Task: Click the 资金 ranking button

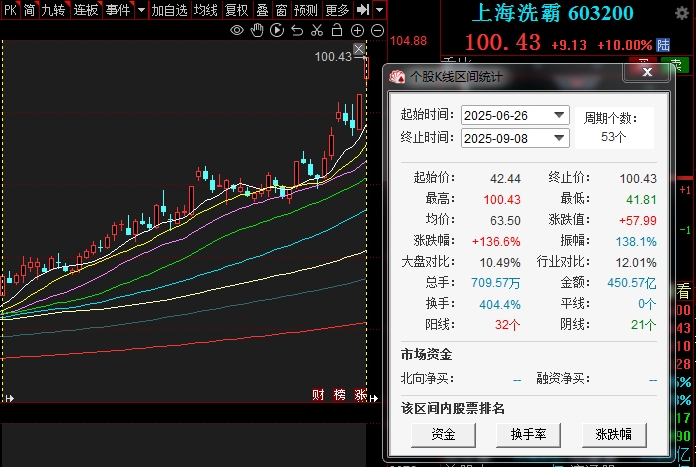Action: [x=443, y=435]
